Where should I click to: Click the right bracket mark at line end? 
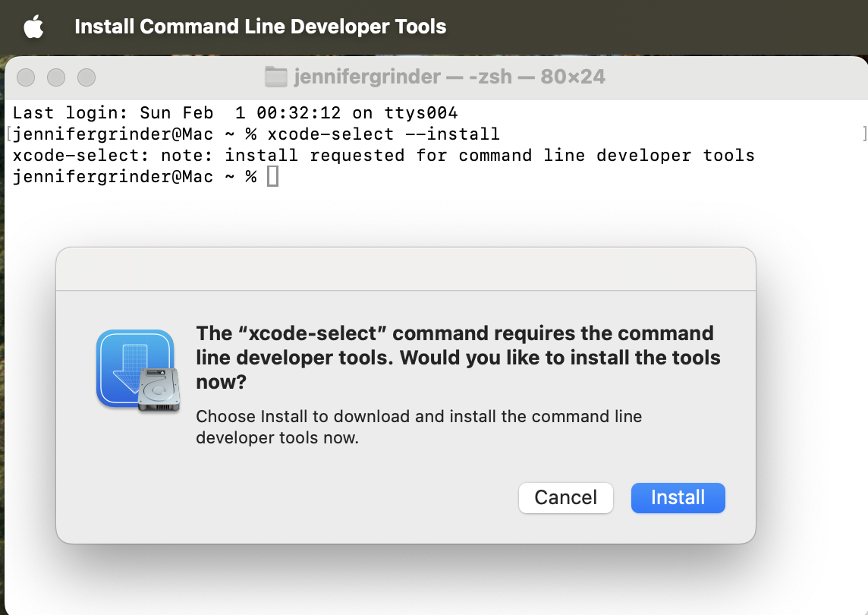[864, 134]
